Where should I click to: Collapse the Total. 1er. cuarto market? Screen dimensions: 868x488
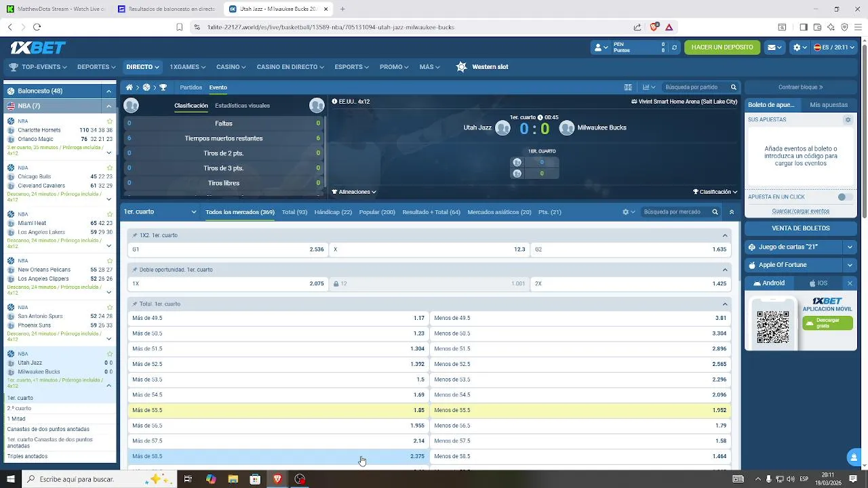725,304
